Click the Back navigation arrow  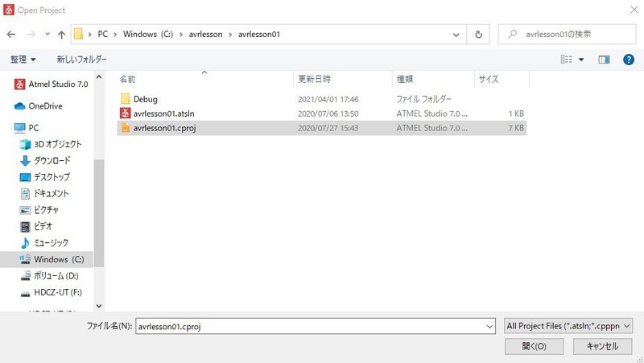point(11,35)
